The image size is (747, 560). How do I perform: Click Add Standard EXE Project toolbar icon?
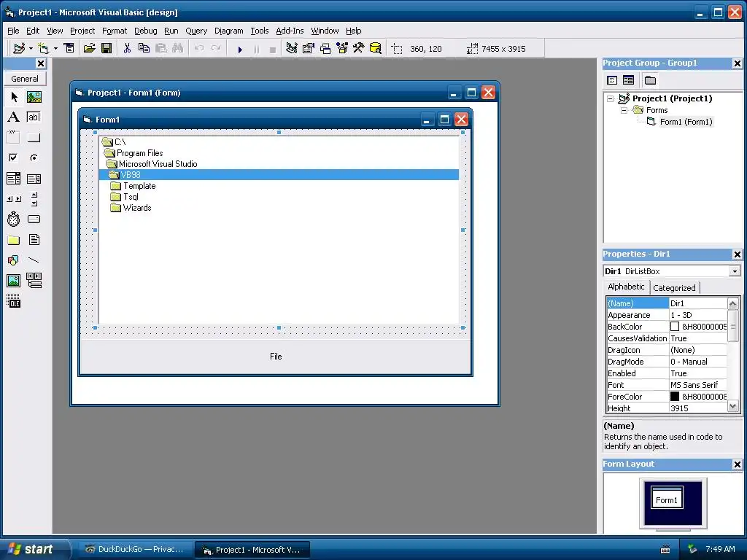(19, 49)
